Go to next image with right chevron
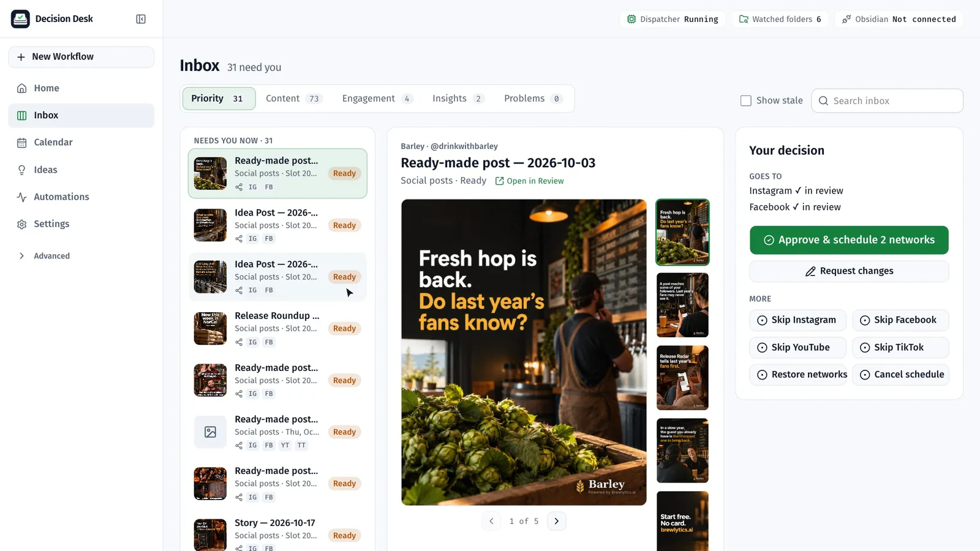The image size is (980, 551). pyautogui.click(x=556, y=521)
